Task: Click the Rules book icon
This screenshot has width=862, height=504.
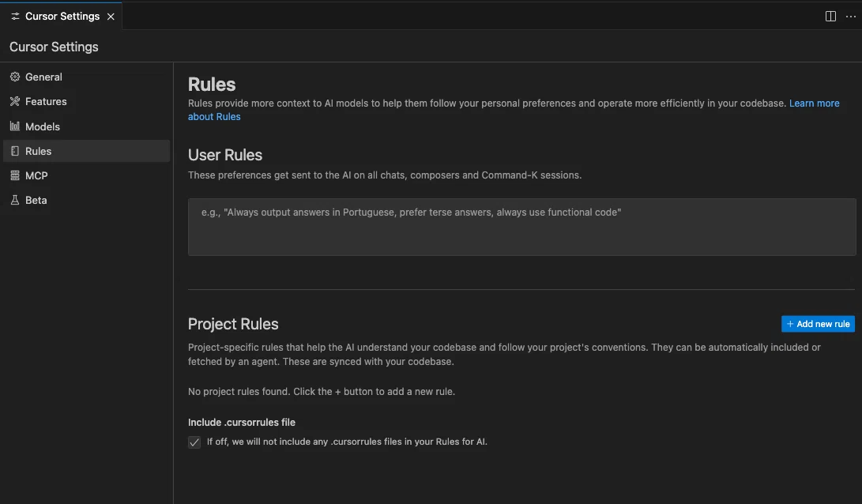Action: (15, 151)
